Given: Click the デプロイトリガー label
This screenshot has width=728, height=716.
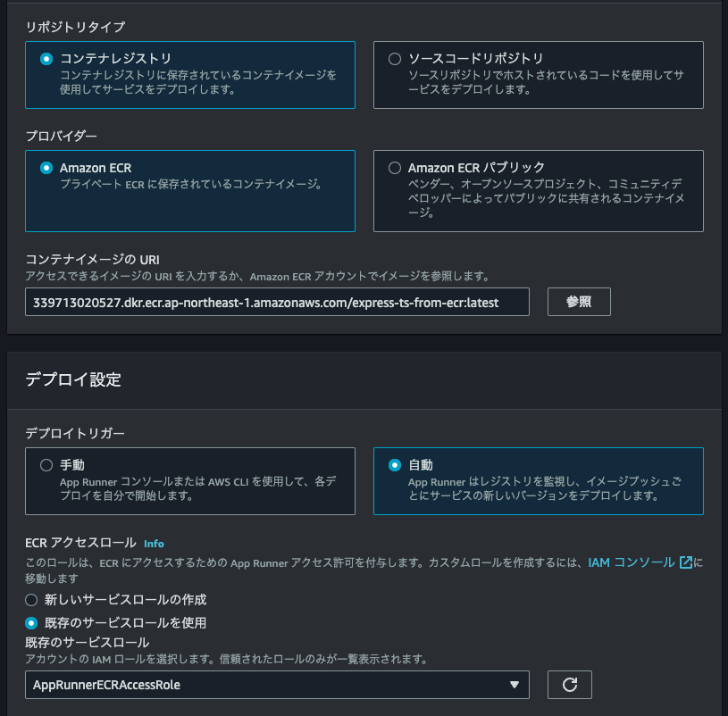Looking at the screenshot, I should click(x=75, y=433).
